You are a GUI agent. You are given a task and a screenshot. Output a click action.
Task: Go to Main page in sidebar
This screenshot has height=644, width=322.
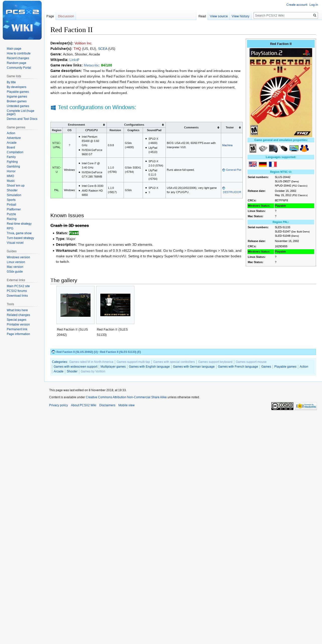pos(14,49)
